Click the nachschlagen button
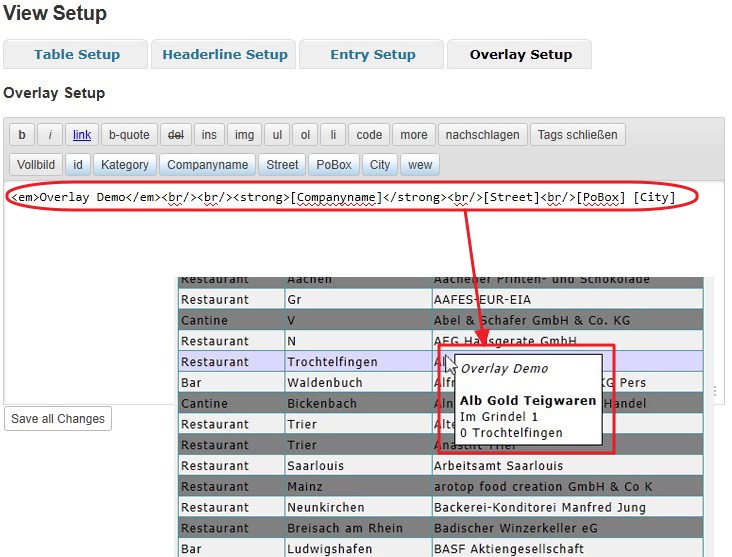 point(482,135)
